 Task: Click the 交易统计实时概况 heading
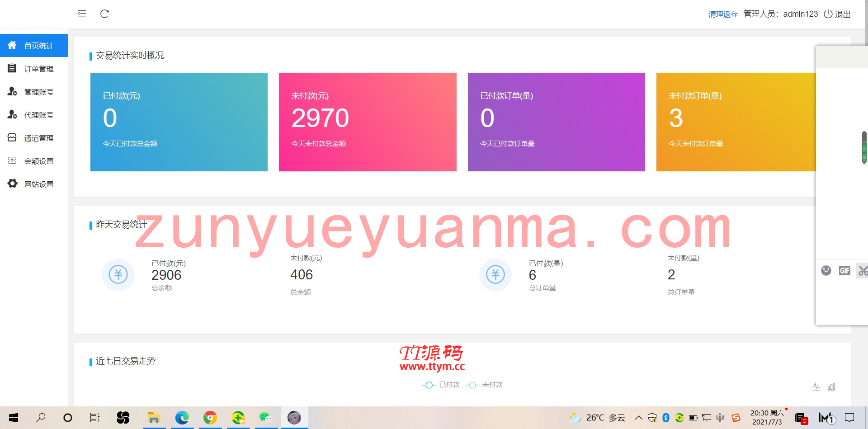pyautogui.click(x=130, y=56)
